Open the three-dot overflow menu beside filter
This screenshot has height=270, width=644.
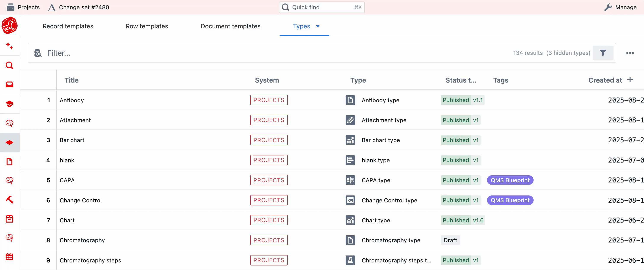pyautogui.click(x=630, y=53)
